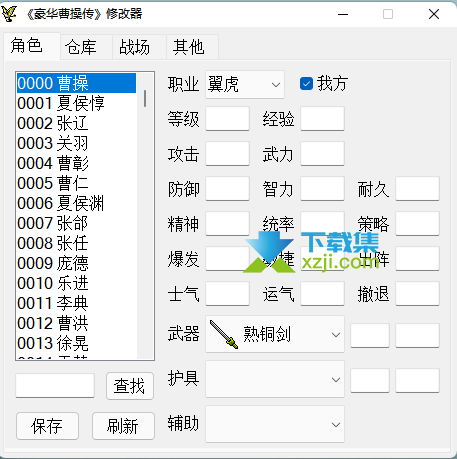Viewport: 457px width, 459px height.
Task: Select 0005 曹仁 in the list
Action: 76,183
